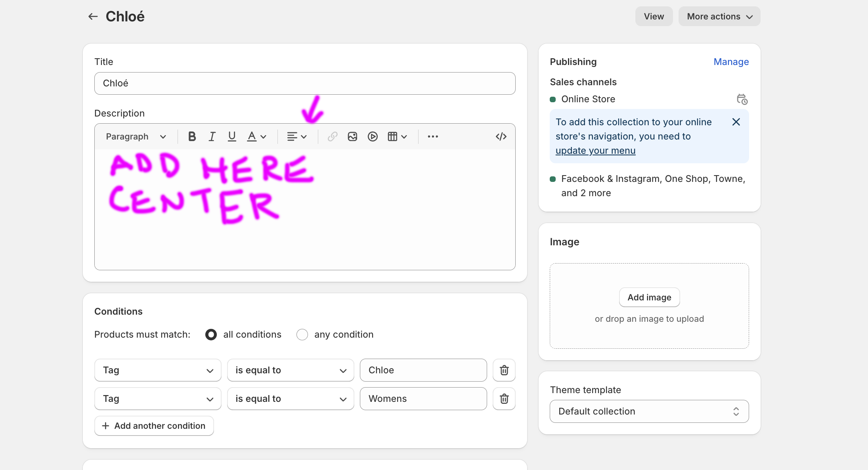Delete the Chloe tag condition
Image resolution: width=868 pixels, height=470 pixels.
click(504, 370)
